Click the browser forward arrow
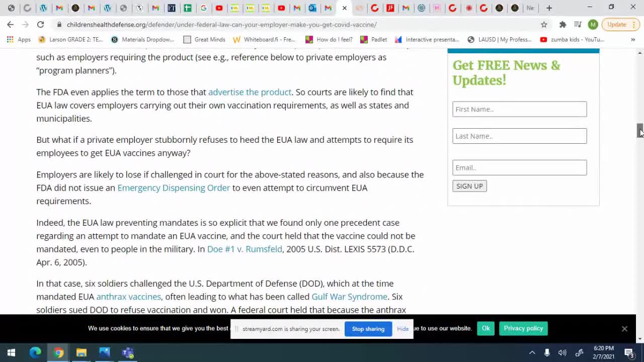The image size is (644, 362). click(x=25, y=24)
